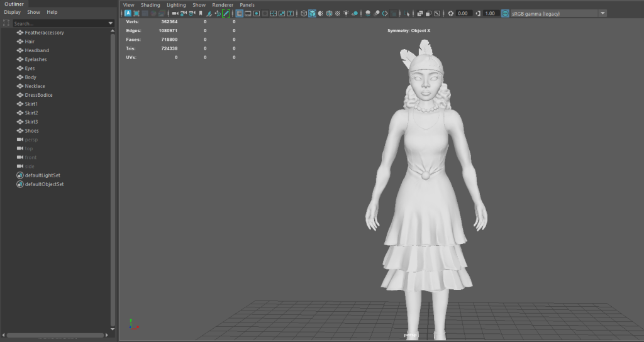Open the Renderer menu in viewport
Image resolution: width=644 pixels, height=342 pixels.
222,4
